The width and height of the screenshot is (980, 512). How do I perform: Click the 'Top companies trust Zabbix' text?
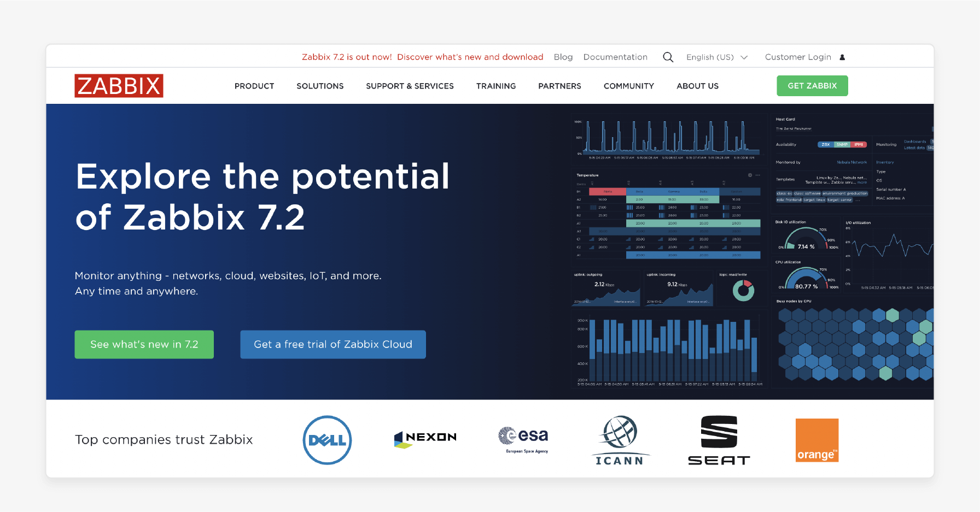(164, 440)
